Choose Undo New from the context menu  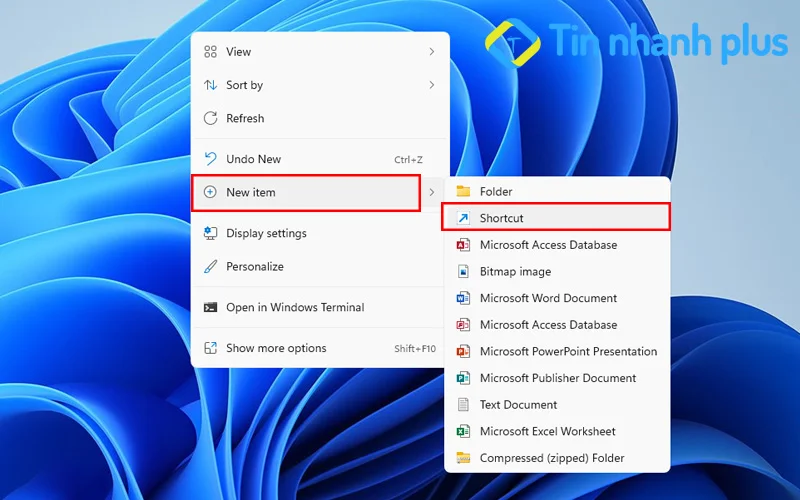point(320,159)
